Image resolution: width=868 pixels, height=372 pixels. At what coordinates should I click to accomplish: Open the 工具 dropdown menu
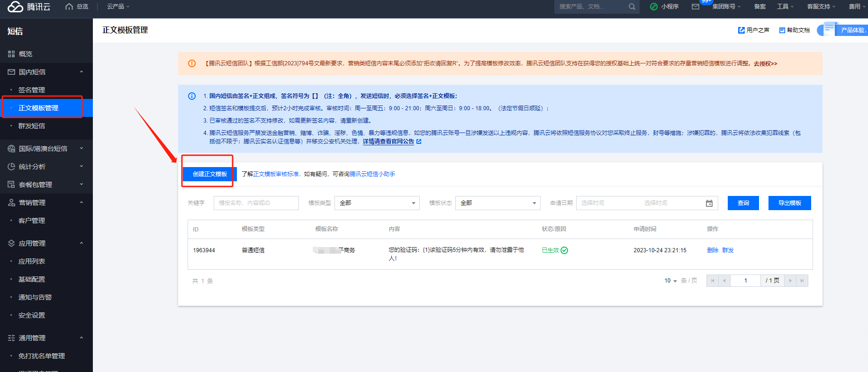[785, 7]
